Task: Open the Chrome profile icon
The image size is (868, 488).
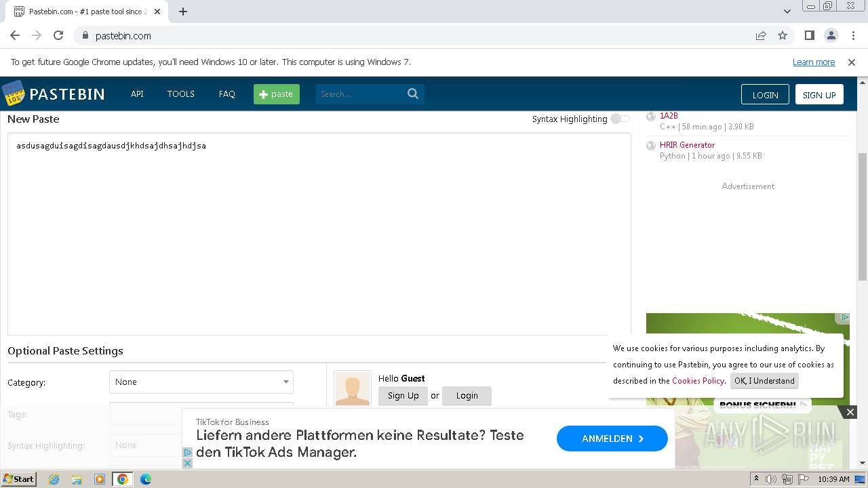Action: [831, 36]
